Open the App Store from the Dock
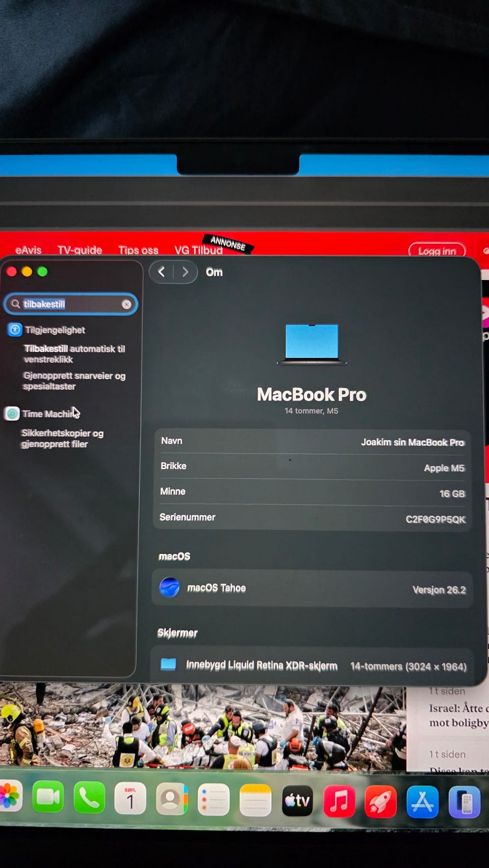This screenshot has width=489, height=868. pyautogui.click(x=422, y=802)
